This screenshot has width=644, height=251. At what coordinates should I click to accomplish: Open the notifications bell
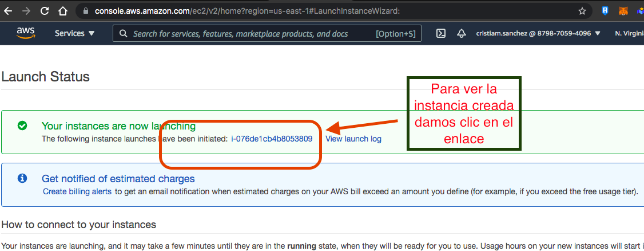pyautogui.click(x=461, y=33)
